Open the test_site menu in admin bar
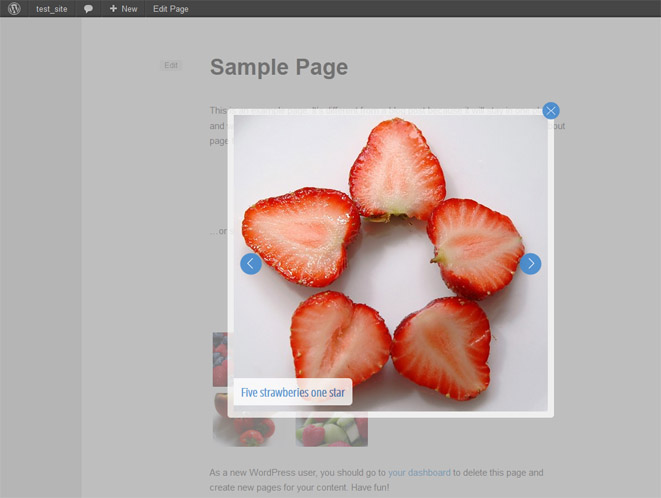The image size is (661, 498). pyautogui.click(x=51, y=9)
